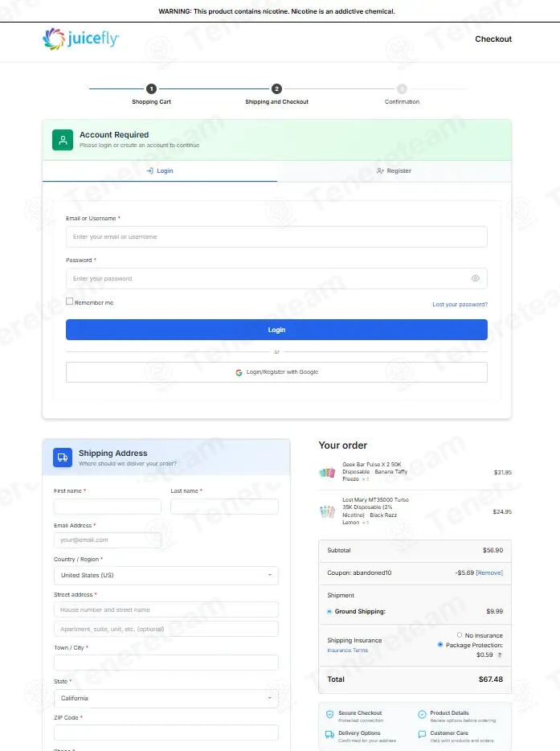Click the Geek Bar Pulse X product thumbnail
This screenshot has height=751, width=560.
pos(327,473)
